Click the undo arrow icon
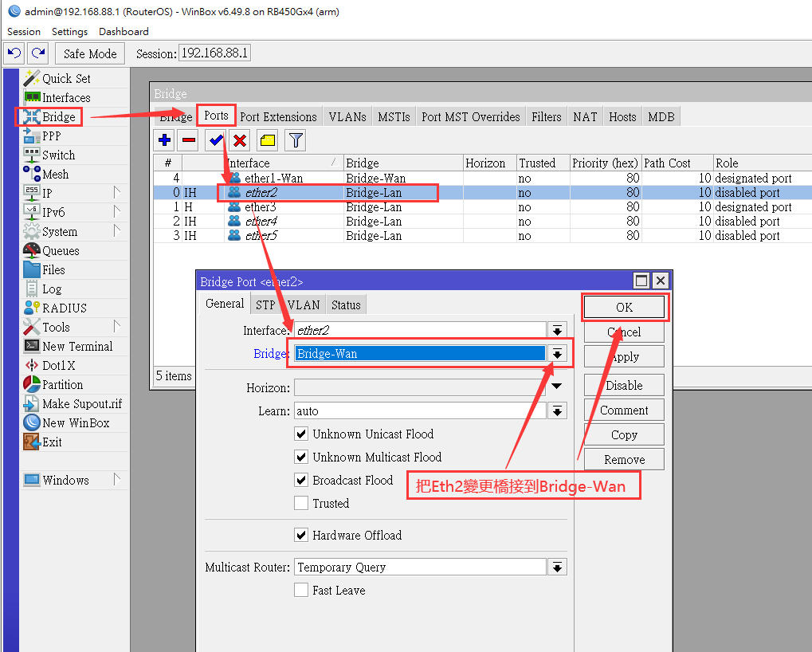This screenshot has height=652, width=812. [14, 53]
